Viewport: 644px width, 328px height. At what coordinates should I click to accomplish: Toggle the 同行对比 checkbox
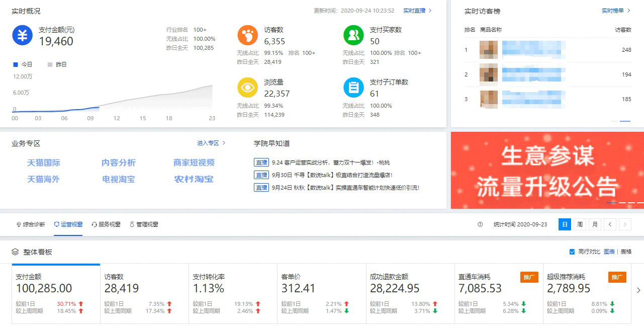tap(572, 252)
